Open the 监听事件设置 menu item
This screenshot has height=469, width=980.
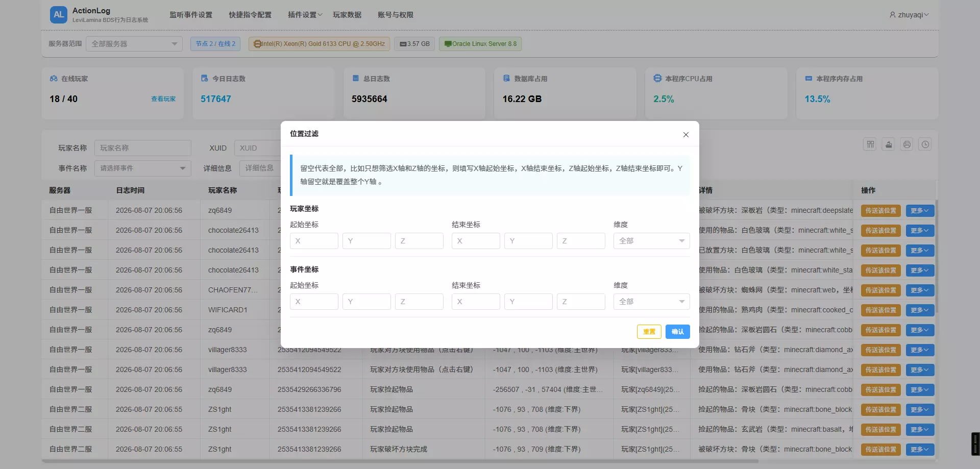click(191, 15)
